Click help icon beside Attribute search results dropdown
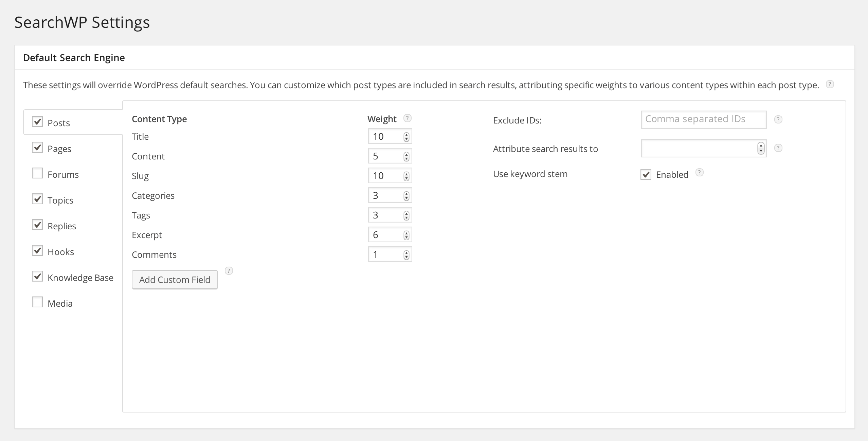This screenshot has height=441, width=868. click(778, 148)
